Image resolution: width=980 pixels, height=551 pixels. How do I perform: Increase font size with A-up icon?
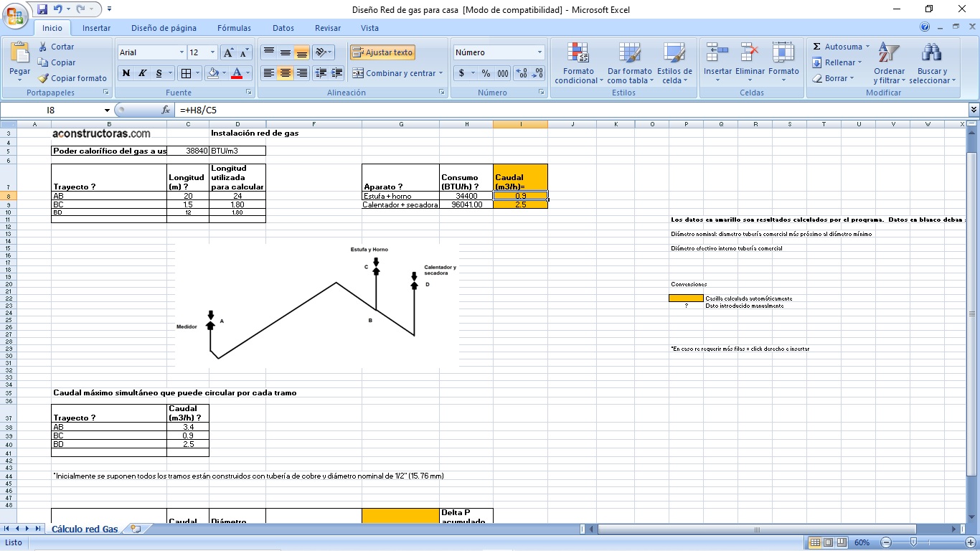click(228, 52)
